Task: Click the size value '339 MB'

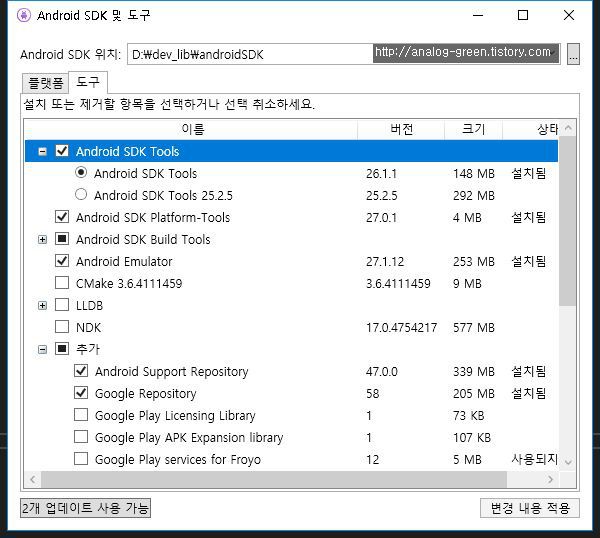Action: click(474, 372)
